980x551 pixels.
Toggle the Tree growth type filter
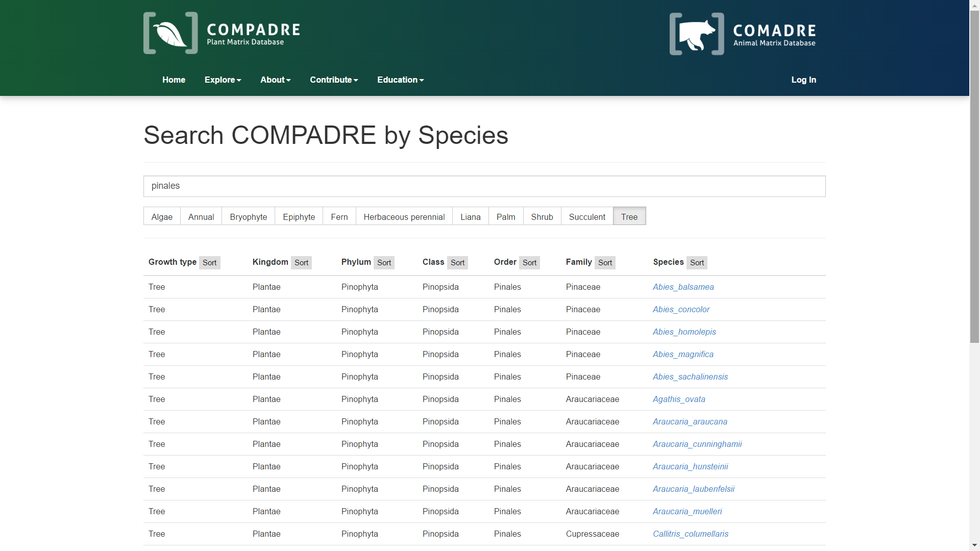point(629,217)
